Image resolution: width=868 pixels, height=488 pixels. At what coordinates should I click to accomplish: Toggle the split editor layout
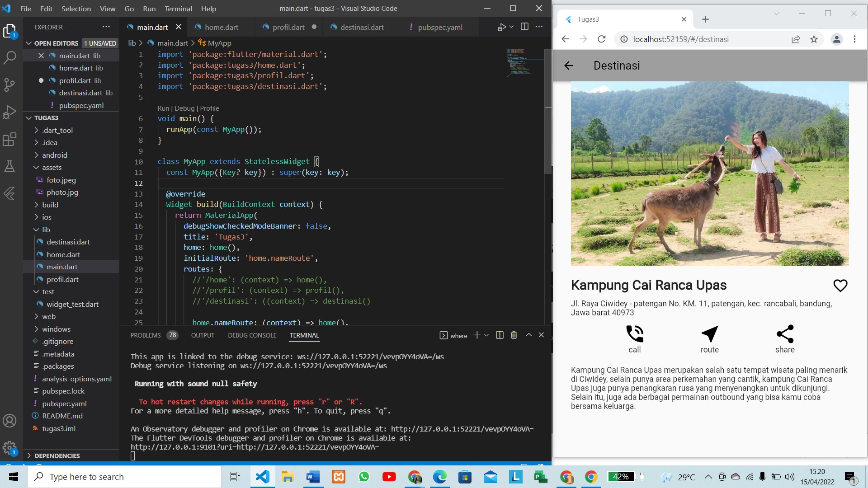tap(524, 27)
